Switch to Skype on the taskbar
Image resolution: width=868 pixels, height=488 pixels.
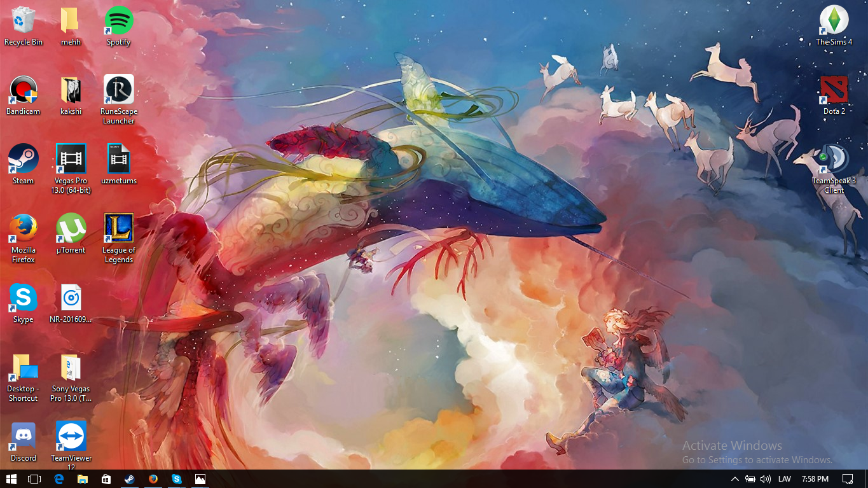coord(176,478)
